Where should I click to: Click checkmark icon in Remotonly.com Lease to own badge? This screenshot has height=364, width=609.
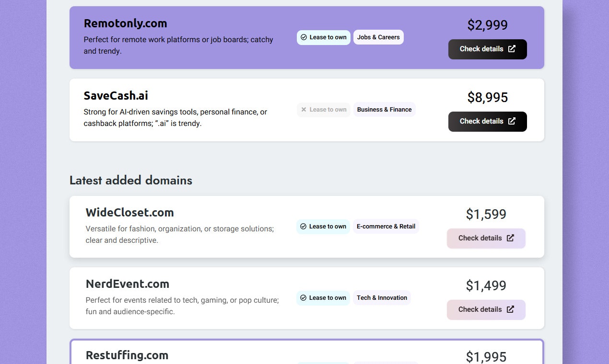click(304, 37)
